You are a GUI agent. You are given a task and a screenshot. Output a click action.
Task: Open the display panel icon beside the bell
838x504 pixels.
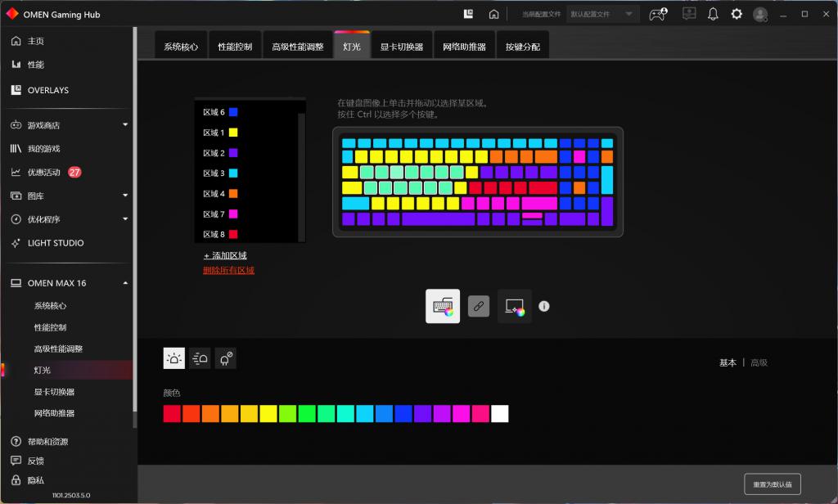(x=689, y=14)
